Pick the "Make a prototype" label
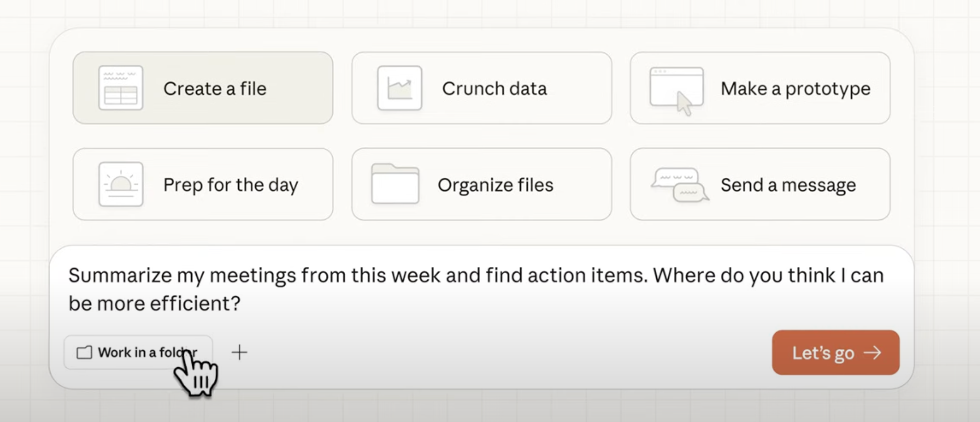The width and height of the screenshot is (980, 422). (796, 89)
